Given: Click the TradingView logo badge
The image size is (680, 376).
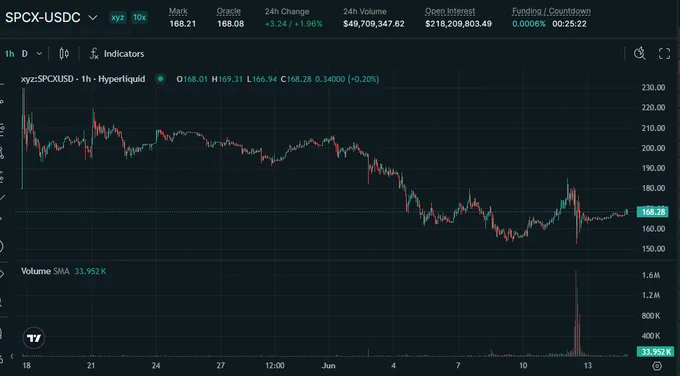Looking at the screenshot, I should click(34, 338).
